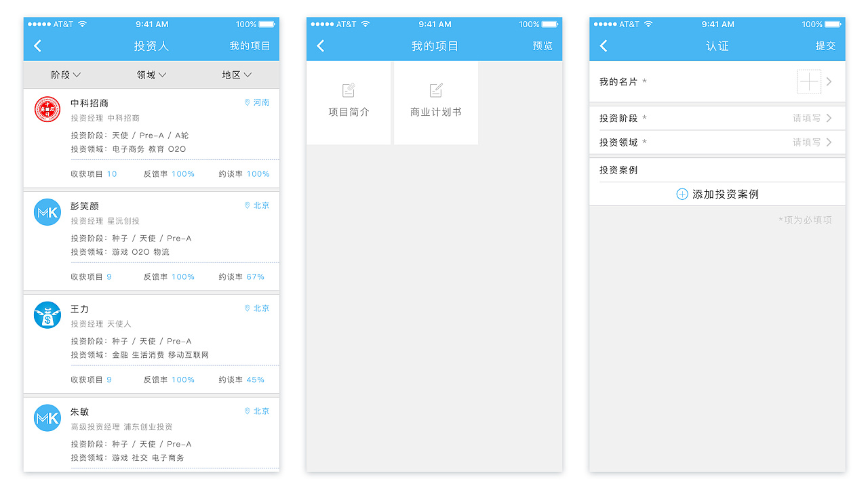Open the 投资领域 field with 请填写
This screenshot has height=488, width=868.
(717, 142)
